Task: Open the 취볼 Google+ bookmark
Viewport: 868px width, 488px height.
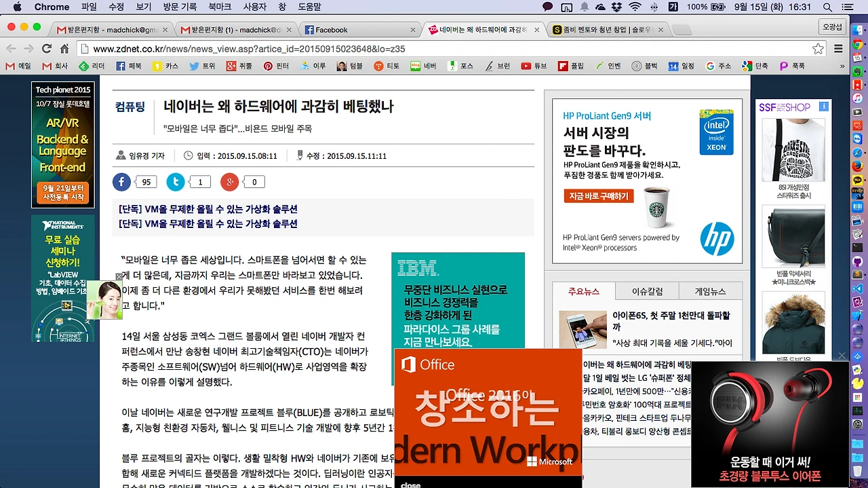Action: pyautogui.click(x=239, y=66)
